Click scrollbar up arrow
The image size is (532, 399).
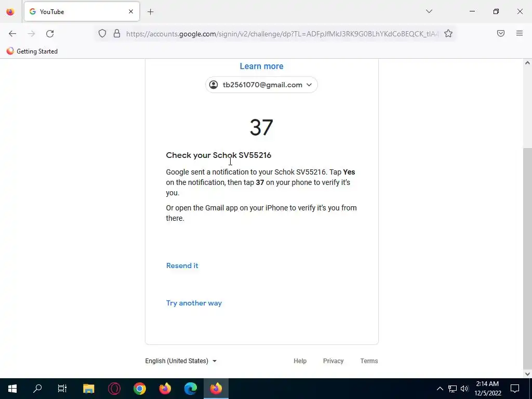coord(527,63)
